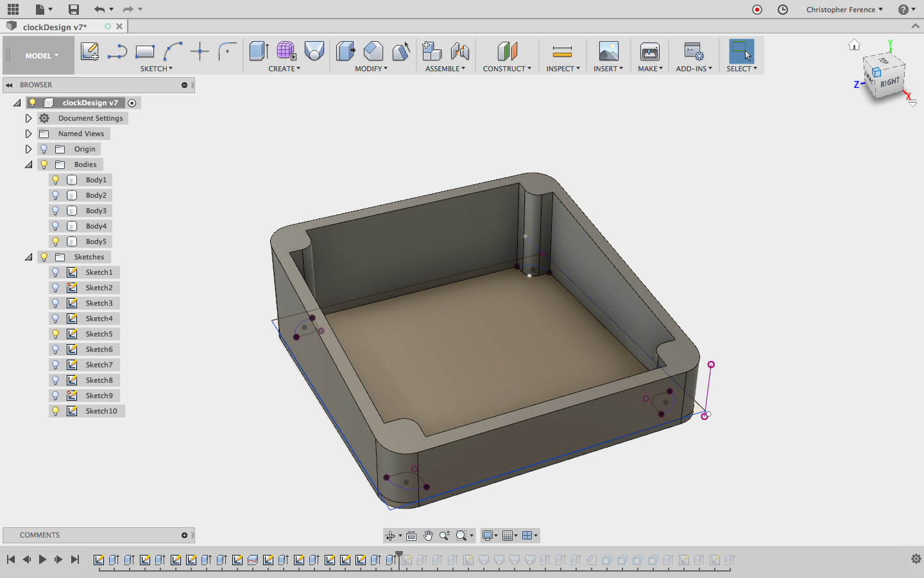This screenshot has height=578, width=924.
Task: Select the Arc sketch tool
Action: (173, 51)
